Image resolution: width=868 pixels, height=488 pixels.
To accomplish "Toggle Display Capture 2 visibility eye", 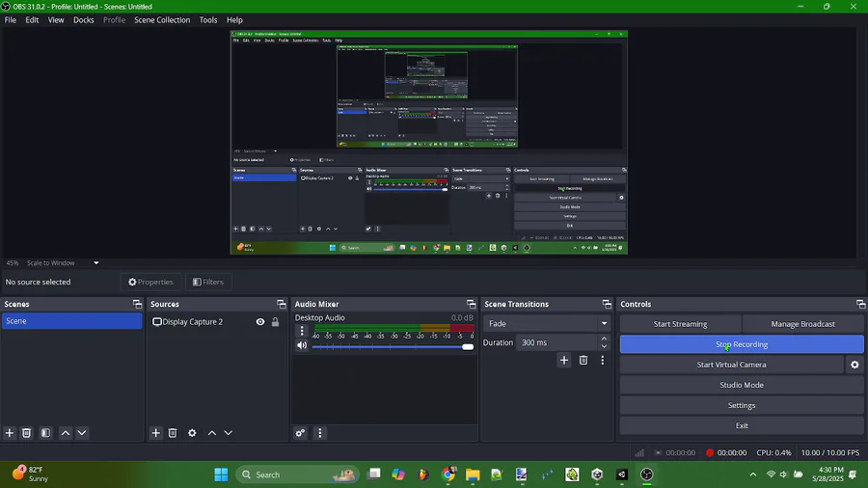I will tap(260, 321).
